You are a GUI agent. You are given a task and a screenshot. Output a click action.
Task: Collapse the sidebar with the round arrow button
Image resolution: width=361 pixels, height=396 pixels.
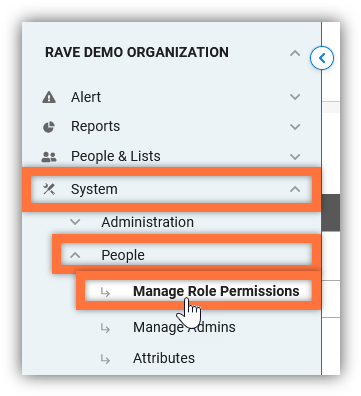[x=322, y=58]
